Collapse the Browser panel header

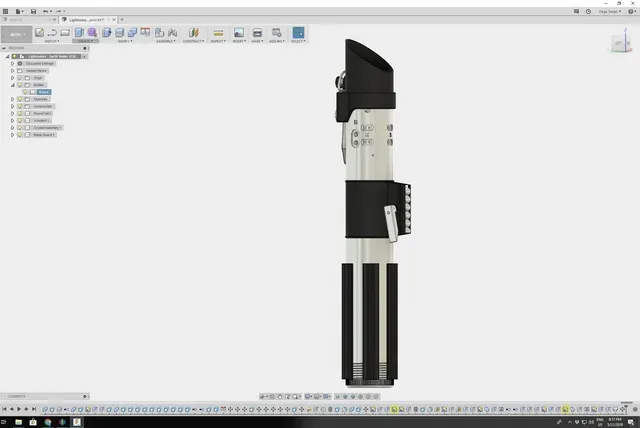pos(4,48)
